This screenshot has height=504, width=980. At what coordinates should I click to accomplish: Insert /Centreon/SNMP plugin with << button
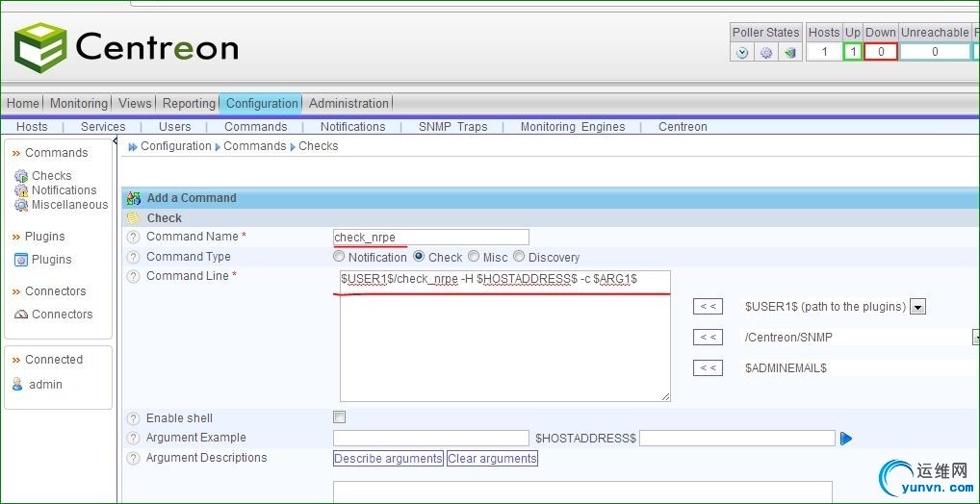pos(709,338)
